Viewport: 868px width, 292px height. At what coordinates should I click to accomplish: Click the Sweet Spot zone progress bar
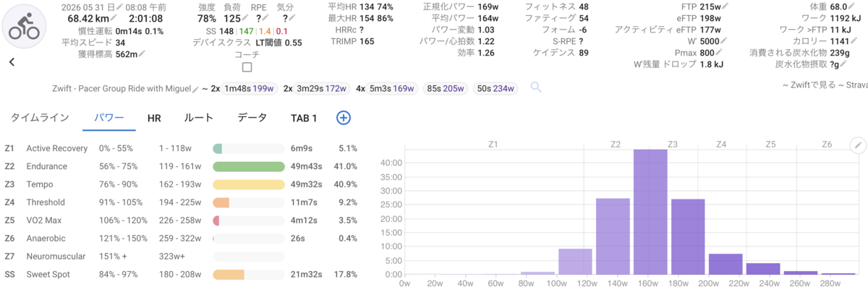(x=248, y=275)
